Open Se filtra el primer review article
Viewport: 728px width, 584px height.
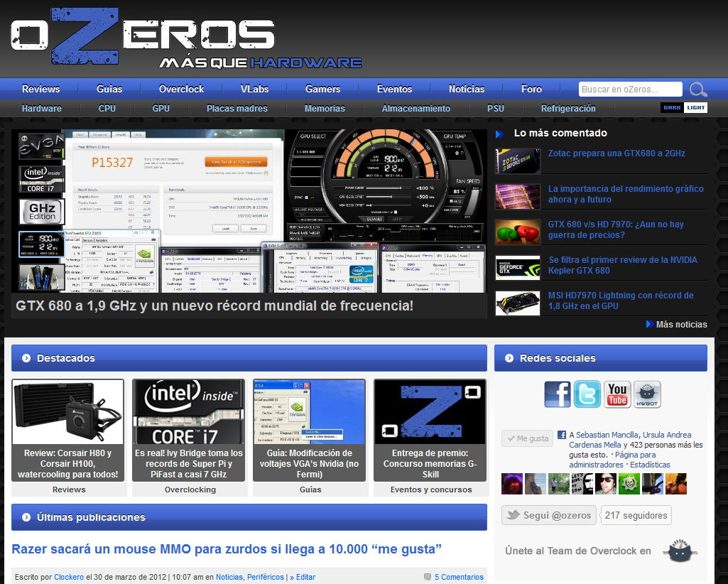[623, 265]
